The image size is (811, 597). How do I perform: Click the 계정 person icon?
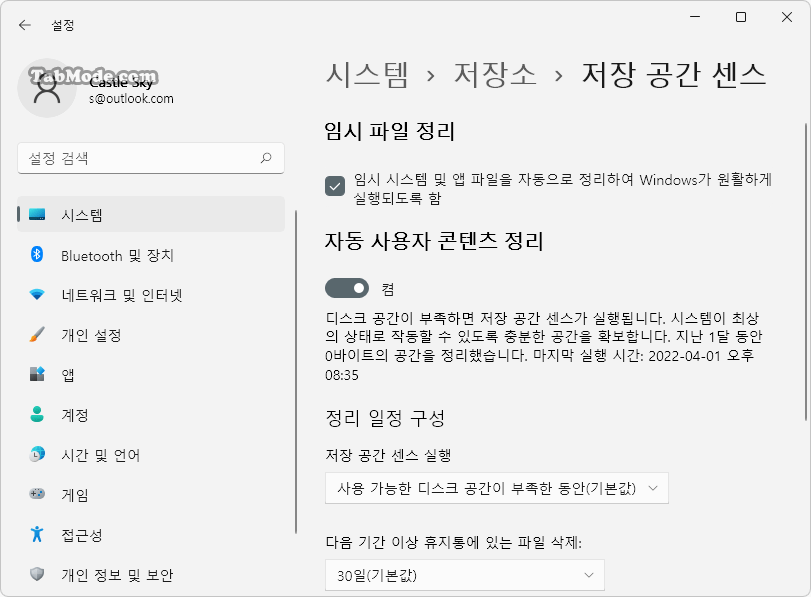37,414
